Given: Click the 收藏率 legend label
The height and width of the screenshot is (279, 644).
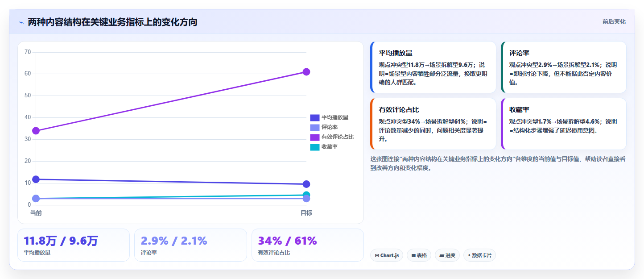Looking at the screenshot, I should [x=330, y=147].
